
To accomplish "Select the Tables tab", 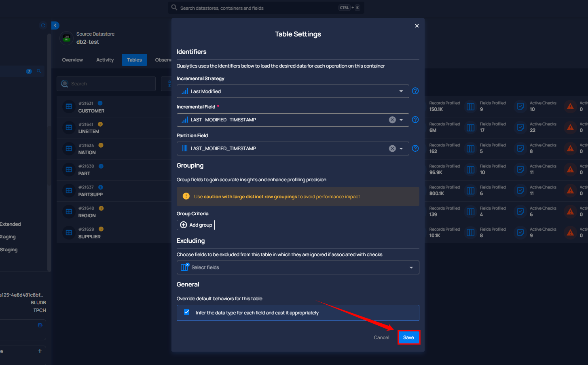I will (134, 60).
